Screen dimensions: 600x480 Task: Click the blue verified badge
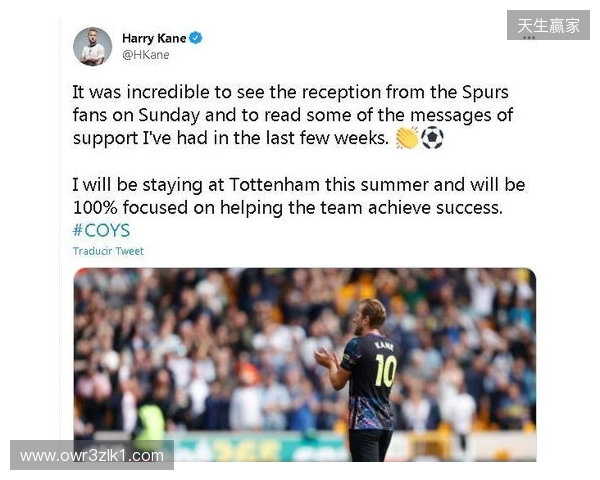click(x=196, y=38)
